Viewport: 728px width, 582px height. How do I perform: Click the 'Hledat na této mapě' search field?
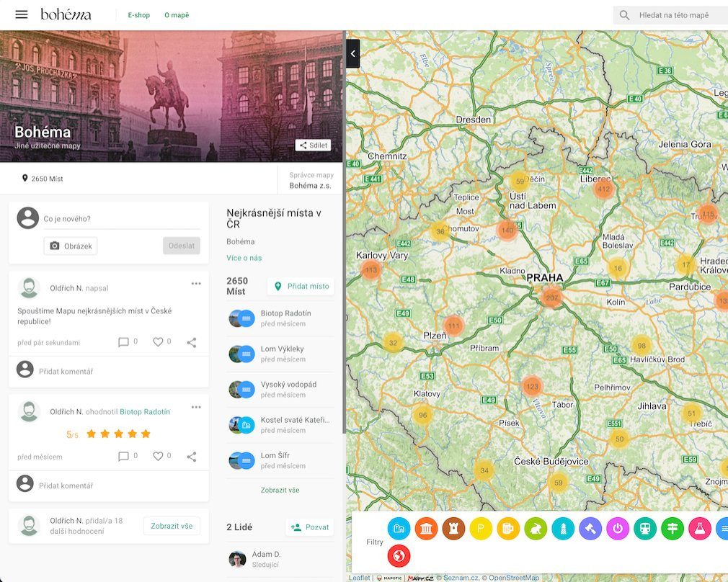pyautogui.click(x=678, y=15)
